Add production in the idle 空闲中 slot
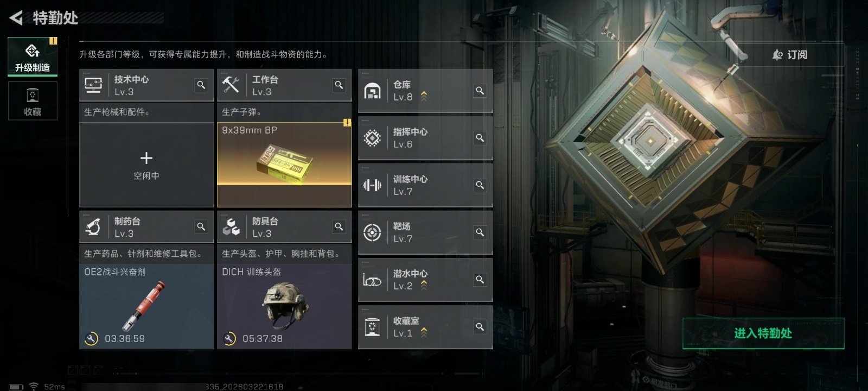 coord(146,165)
